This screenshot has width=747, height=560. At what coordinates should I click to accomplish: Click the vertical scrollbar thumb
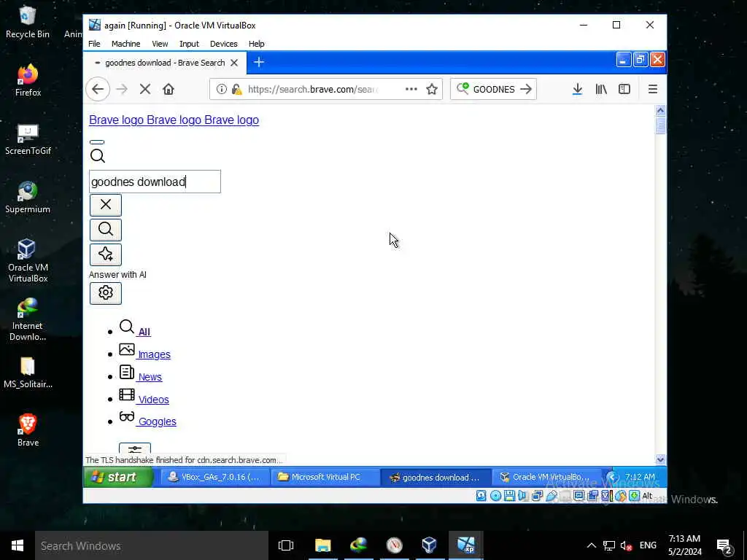[660, 125]
